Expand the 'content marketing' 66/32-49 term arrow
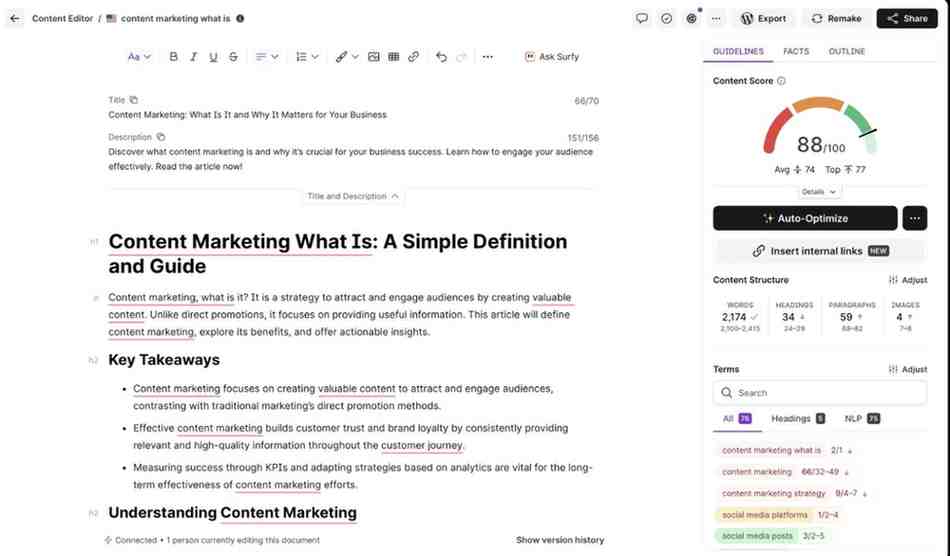Screen dimensions: 950x556 (x=846, y=472)
